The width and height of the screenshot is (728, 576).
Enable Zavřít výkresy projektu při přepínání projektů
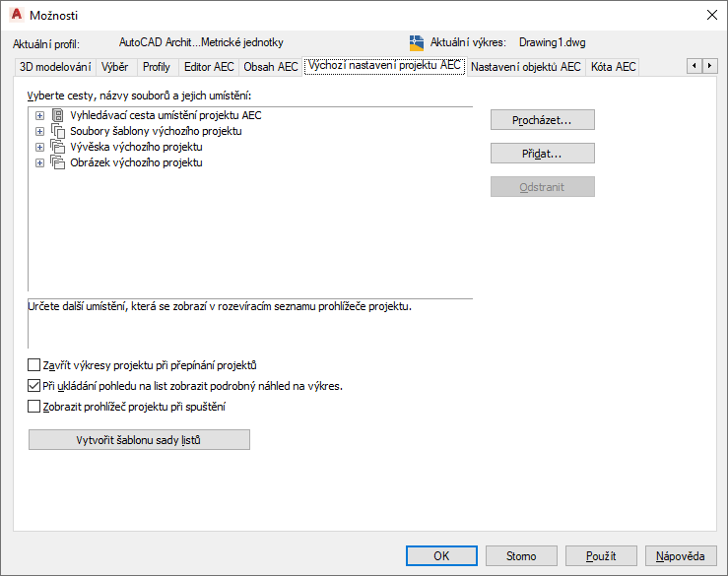(x=35, y=365)
